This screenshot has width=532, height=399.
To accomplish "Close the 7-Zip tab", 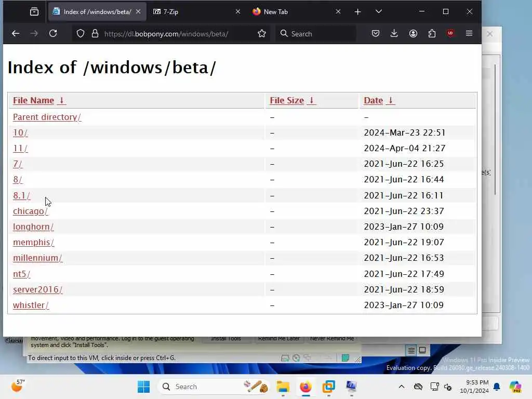I will pos(238,12).
